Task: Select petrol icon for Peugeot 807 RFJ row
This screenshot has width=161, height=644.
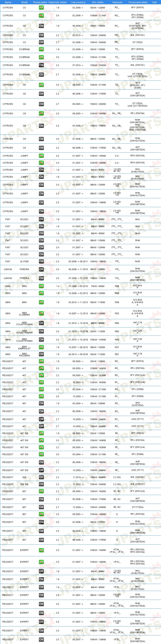Action: tap(41, 514)
